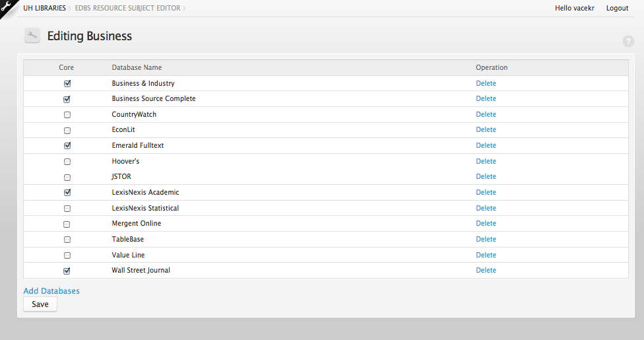
Task: Click the Database Name column header
Action: point(137,67)
